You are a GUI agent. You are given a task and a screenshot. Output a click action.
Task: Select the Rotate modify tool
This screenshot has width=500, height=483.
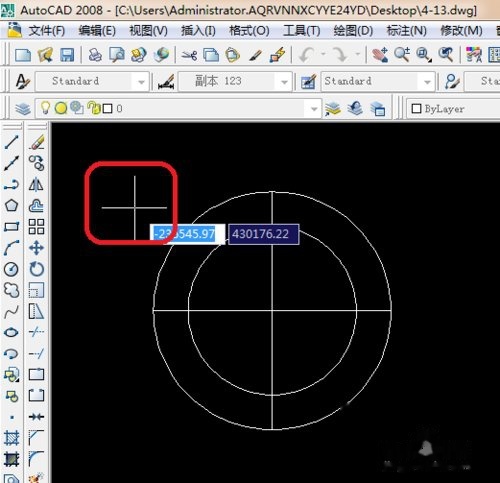pyautogui.click(x=36, y=269)
